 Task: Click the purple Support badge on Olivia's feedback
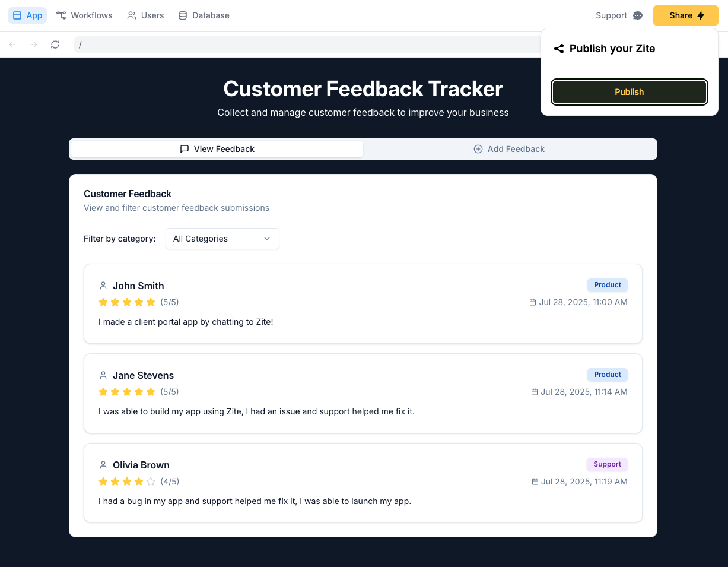coord(607,464)
